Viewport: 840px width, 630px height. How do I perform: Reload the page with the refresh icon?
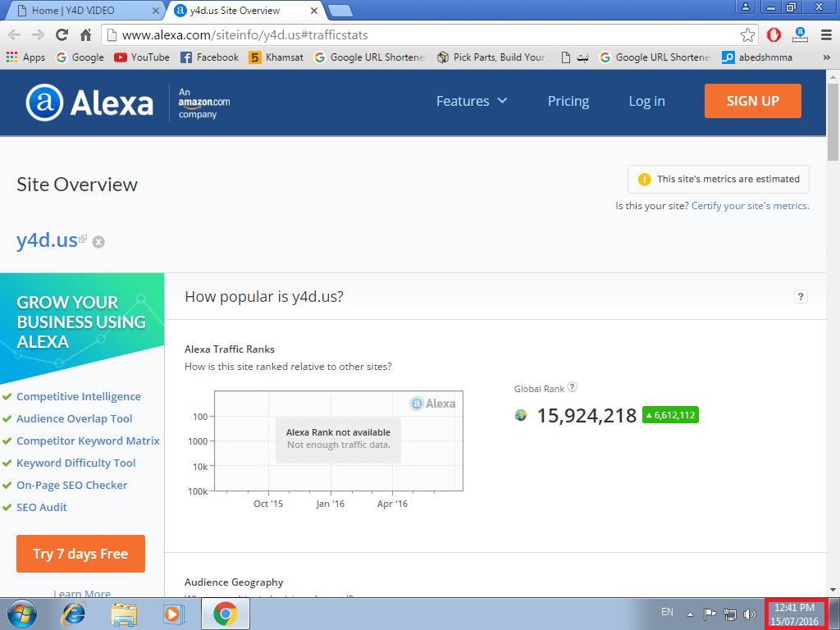tap(62, 35)
